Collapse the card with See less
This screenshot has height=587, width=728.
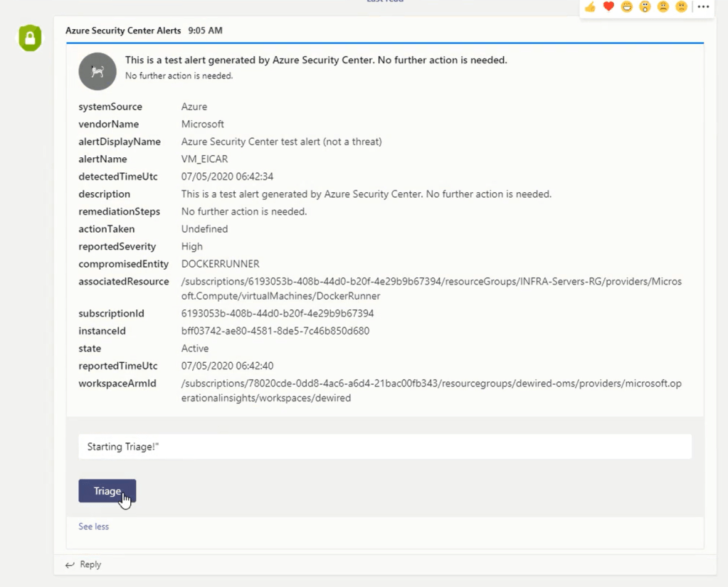93,527
